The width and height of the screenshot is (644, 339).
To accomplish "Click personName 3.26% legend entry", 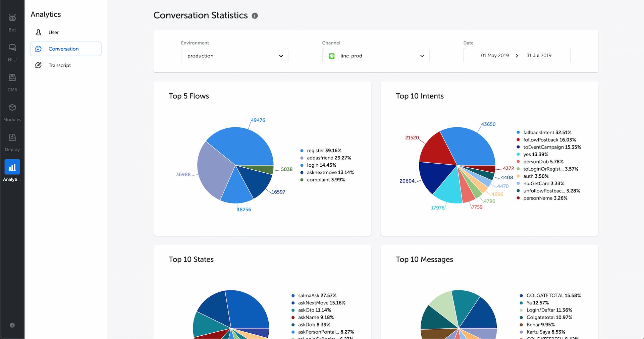I will click(x=542, y=198).
